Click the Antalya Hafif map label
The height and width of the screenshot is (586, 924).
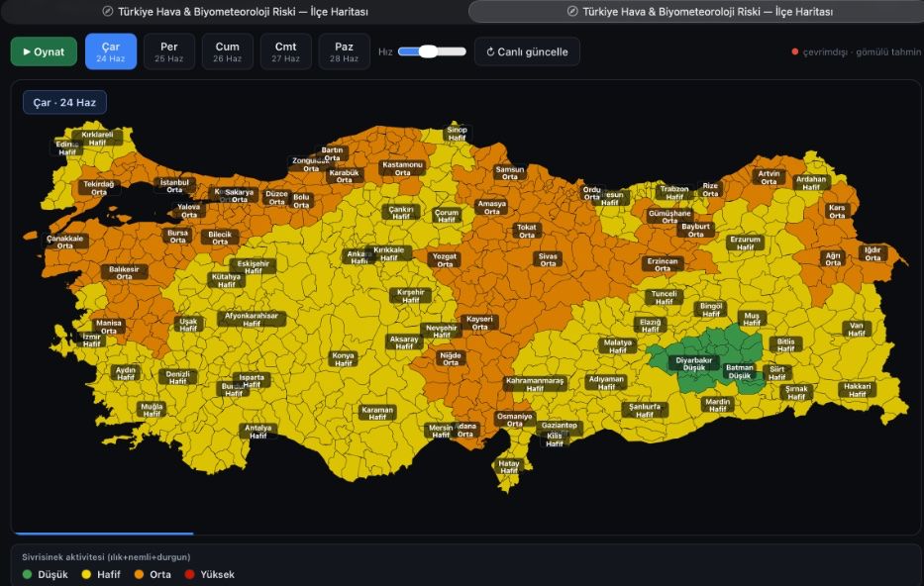258,432
